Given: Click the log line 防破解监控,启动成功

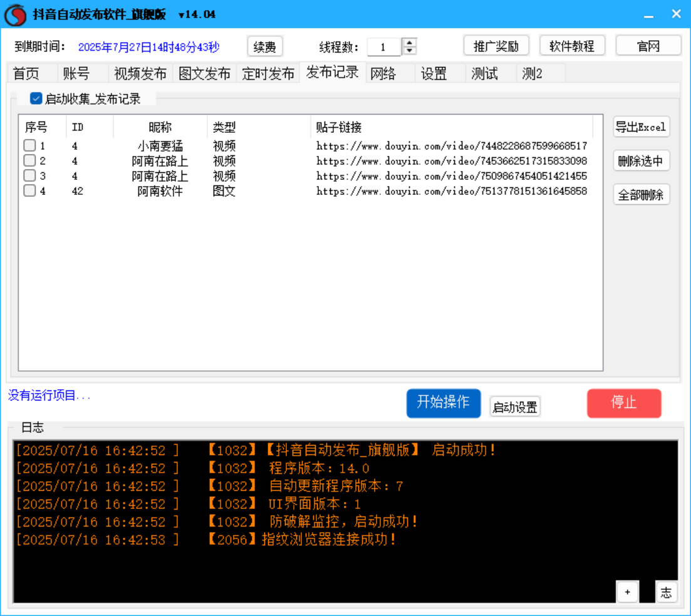Looking at the screenshot, I should point(343,521).
